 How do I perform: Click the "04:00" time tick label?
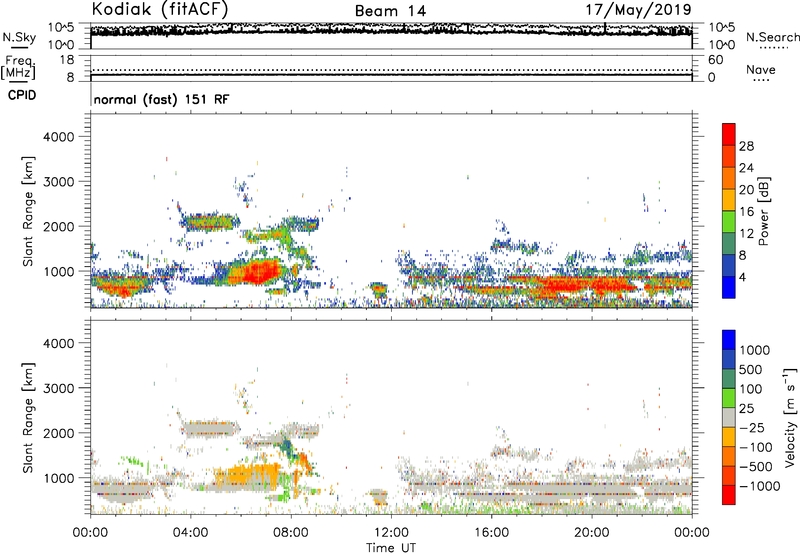[190, 533]
